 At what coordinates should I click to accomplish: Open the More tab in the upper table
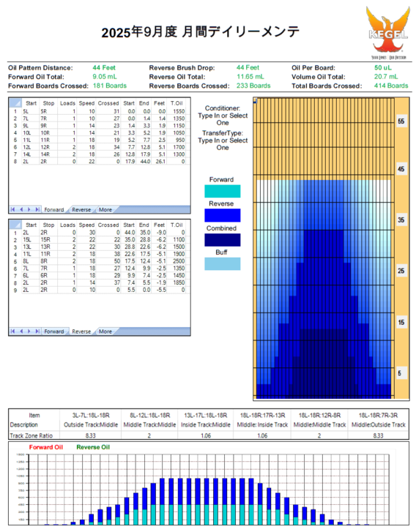(x=105, y=210)
